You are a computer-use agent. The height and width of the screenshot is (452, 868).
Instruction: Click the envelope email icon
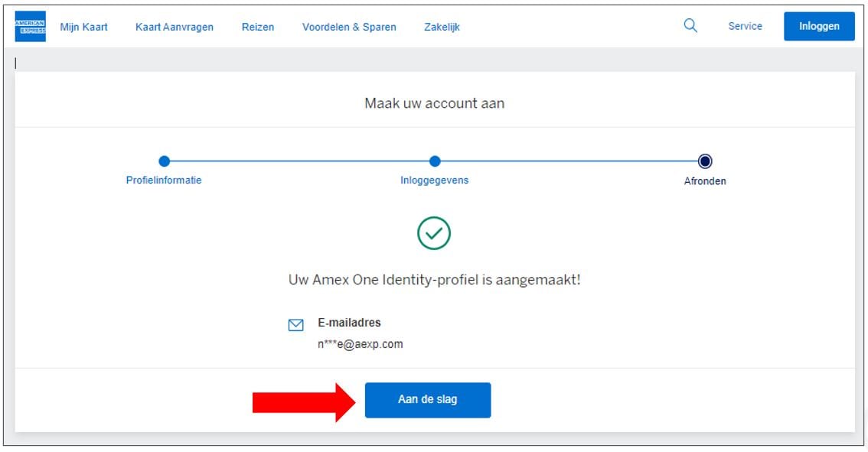[295, 325]
